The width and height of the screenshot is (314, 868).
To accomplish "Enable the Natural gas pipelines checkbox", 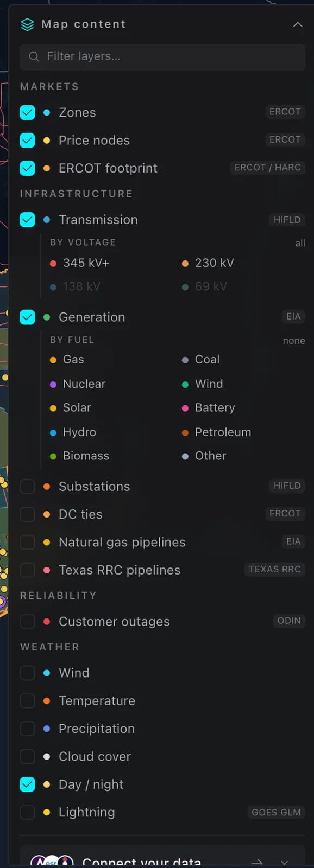I will click(27, 542).
